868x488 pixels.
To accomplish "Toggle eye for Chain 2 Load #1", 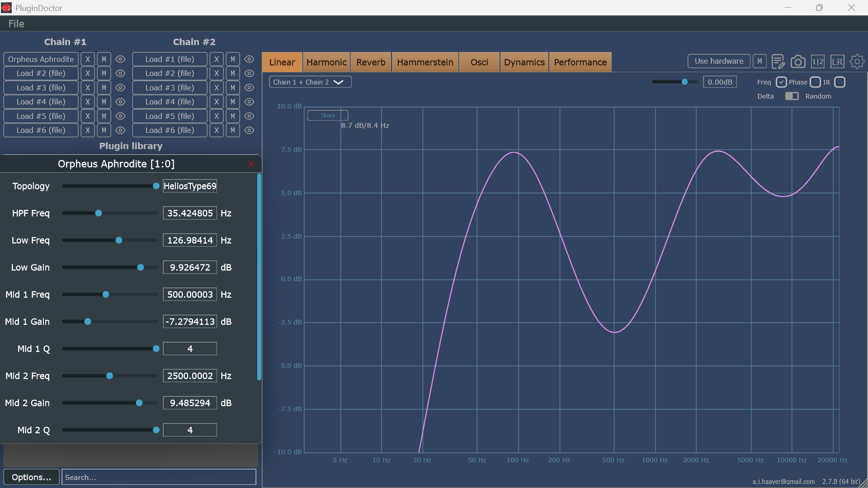I will point(249,59).
